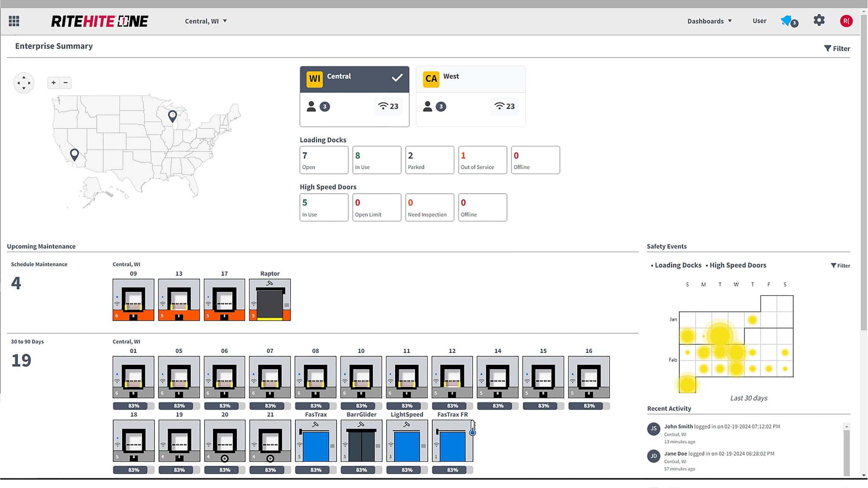Screen dimensions: 868x488
Task: Select the Central WI site card
Action: 354,96
